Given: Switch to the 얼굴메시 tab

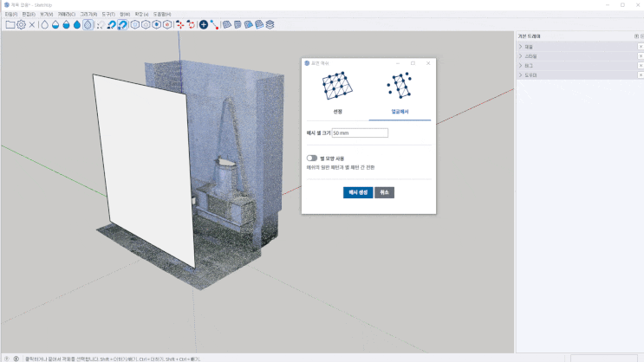Looking at the screenshot, I should pyautogui.click(x=400, y=112).
